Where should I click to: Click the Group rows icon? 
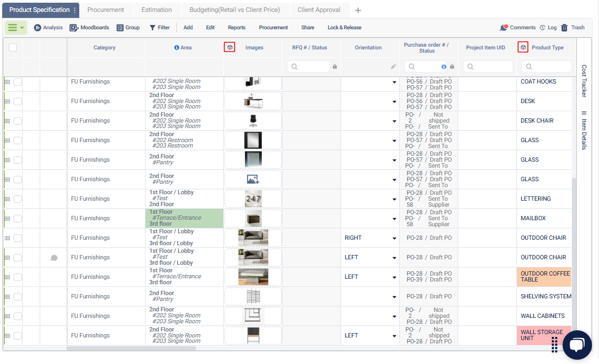pyautogui.click(x=128, y=28)
